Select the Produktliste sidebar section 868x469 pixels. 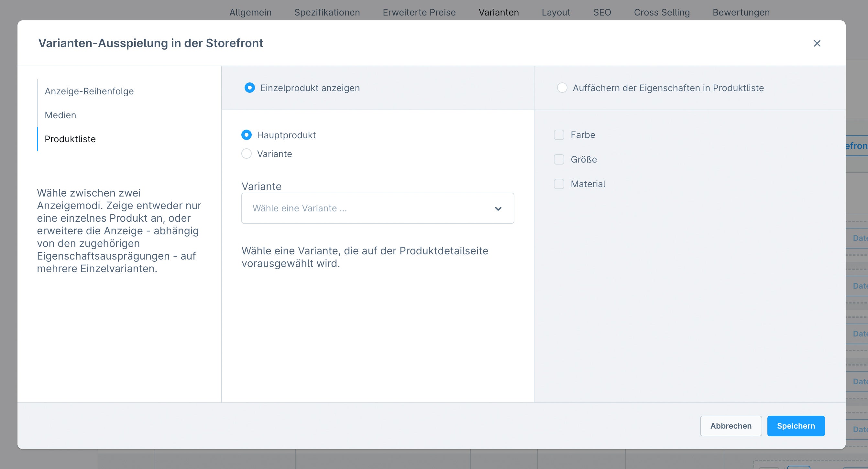70,139
